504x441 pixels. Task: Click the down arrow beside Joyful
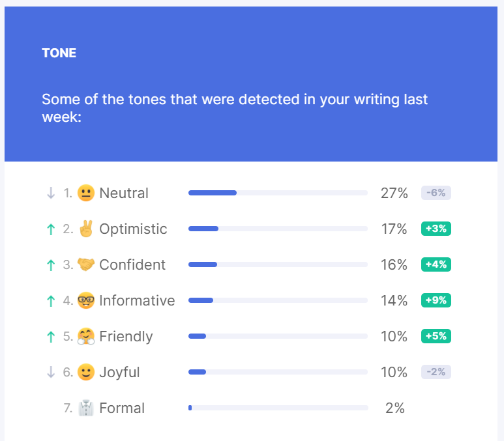tap(51, 372)
